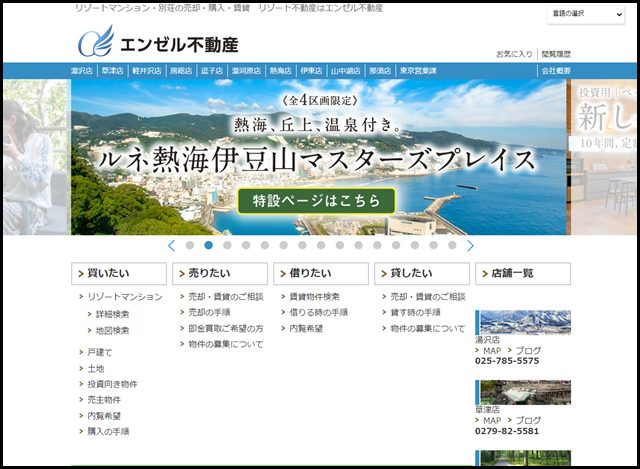
Task: Open 東京営業課 in the nav bar
Action: click(418, 71)
